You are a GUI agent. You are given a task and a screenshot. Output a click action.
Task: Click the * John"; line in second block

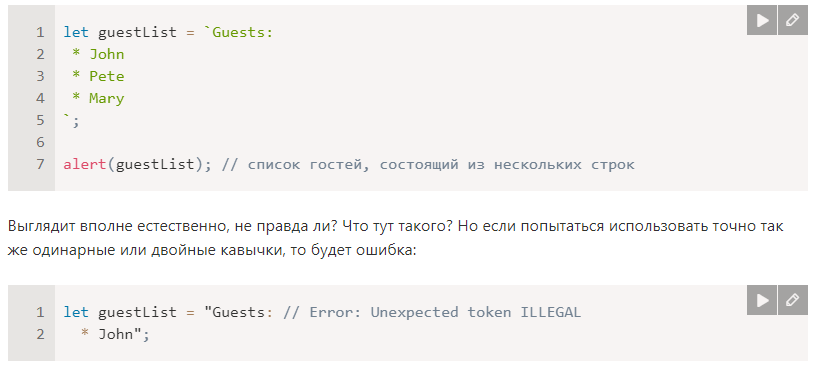(x=115, y=334)
